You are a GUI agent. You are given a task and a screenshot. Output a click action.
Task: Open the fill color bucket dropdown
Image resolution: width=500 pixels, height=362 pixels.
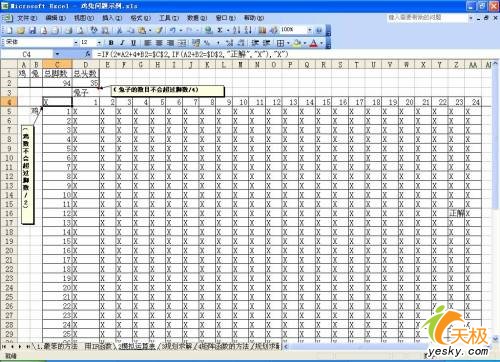[x=305, y=43]
